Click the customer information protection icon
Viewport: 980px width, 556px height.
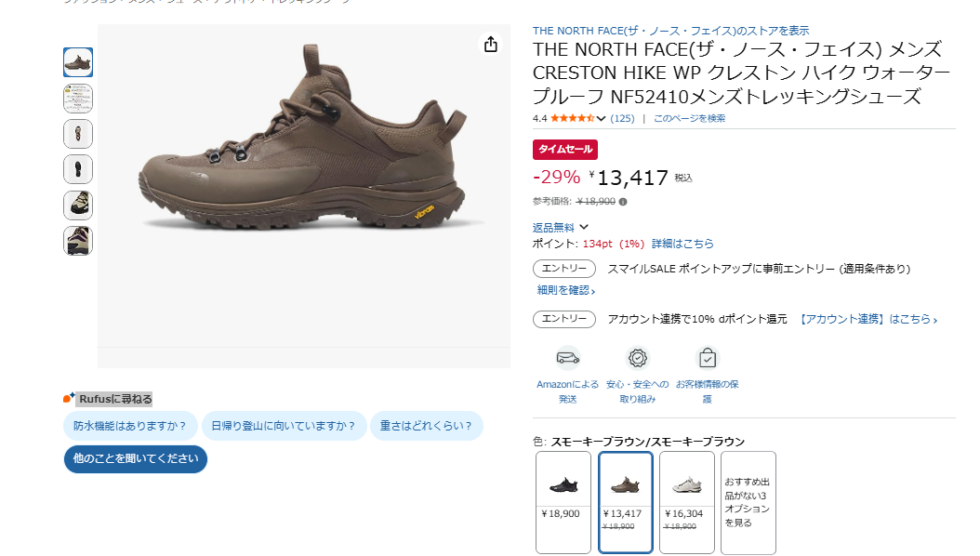point(708,358)
